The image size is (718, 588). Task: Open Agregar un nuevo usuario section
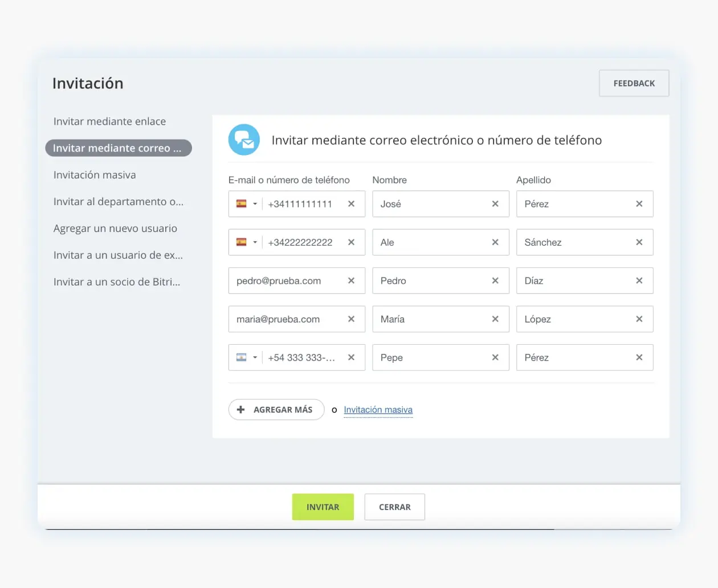(x=115, y=228)
